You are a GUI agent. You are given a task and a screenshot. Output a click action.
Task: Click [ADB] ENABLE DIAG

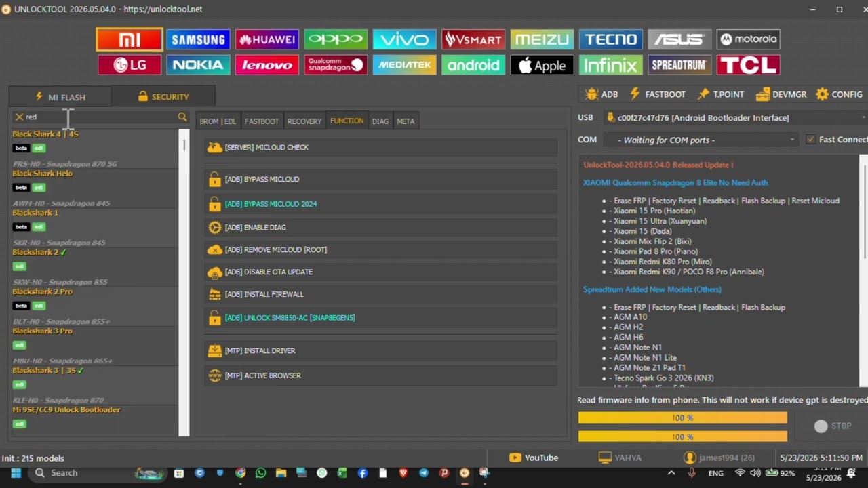tap(381, 228)
